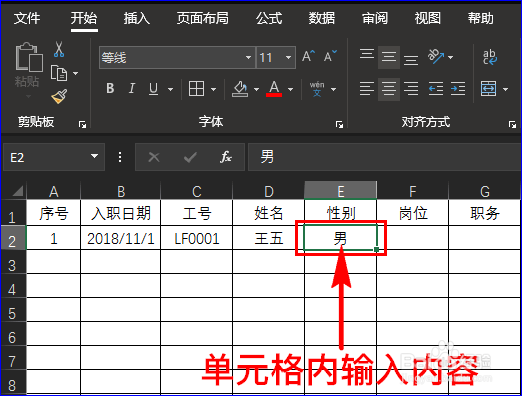Viewport: 522px width, 396px height.
Task: Open font size 11 dropdown
Action: (x=288, y=58)
